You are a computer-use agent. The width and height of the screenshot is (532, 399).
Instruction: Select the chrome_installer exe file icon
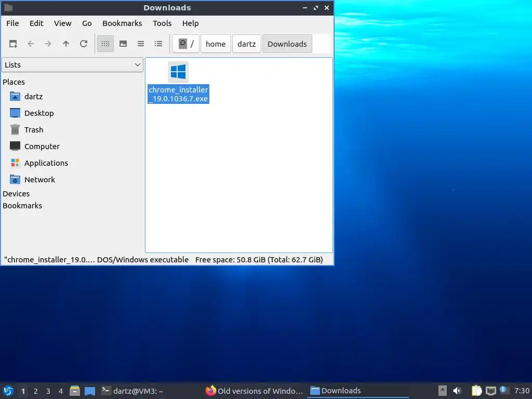pos(178,72)
